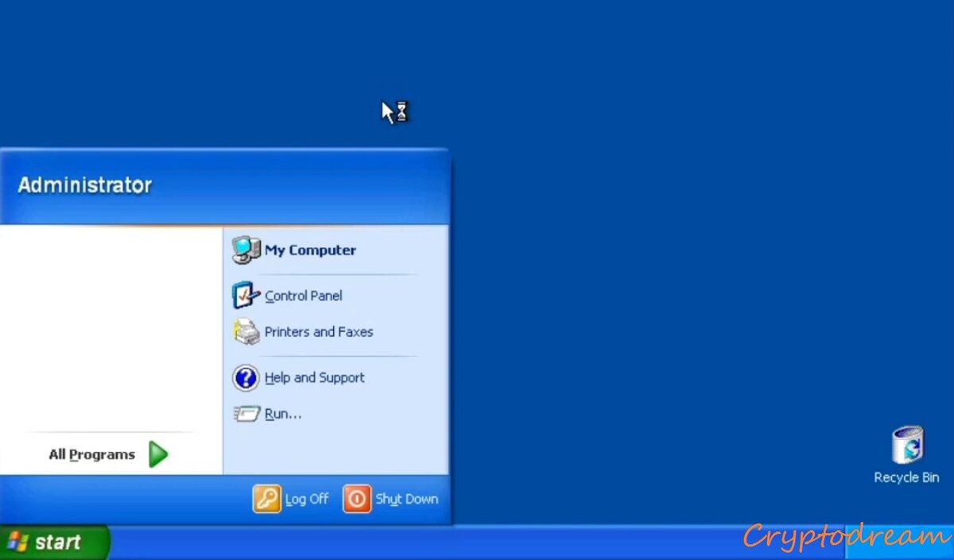Select the Recycle Bin desktop icon

(907, 446)
